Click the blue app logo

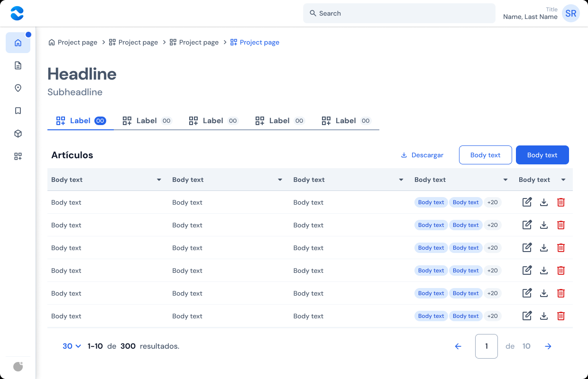coord(17,13)
